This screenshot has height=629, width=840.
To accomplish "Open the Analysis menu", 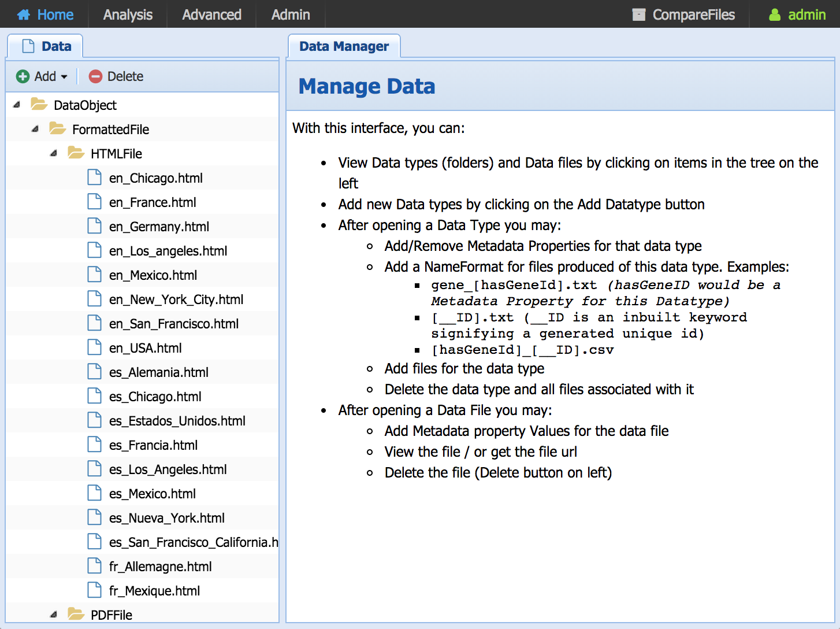I will [128, 14].
